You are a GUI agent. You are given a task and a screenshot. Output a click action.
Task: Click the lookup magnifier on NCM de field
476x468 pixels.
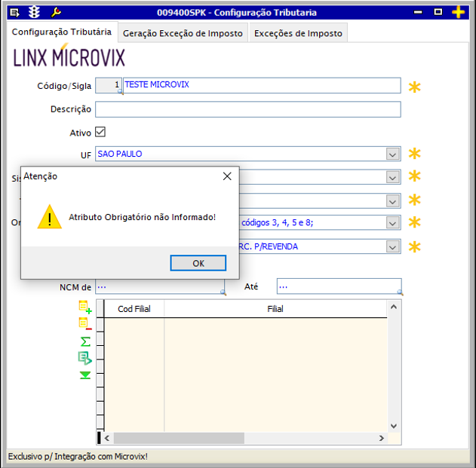pyautogui.click(x=223, y=292)
